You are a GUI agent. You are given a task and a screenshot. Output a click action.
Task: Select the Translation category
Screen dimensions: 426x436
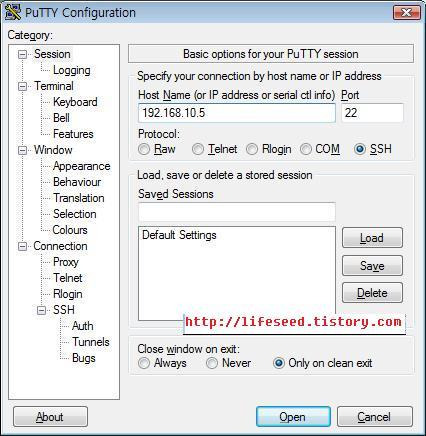(79, 198)
